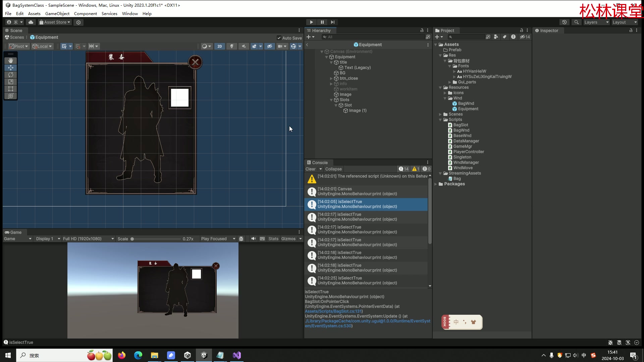This screenshot has width=644, height=362.
Task: Select the Rect Transform tool
Action: (11, 89)
